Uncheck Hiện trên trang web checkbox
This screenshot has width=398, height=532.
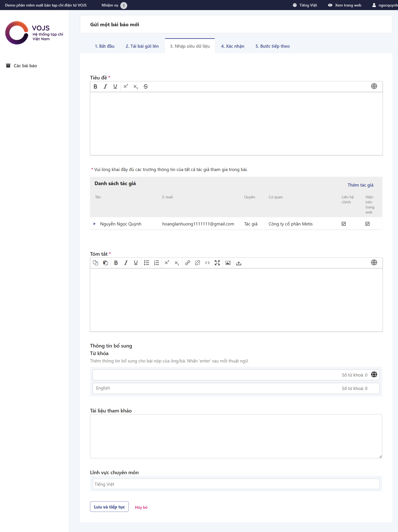[367, 224]
